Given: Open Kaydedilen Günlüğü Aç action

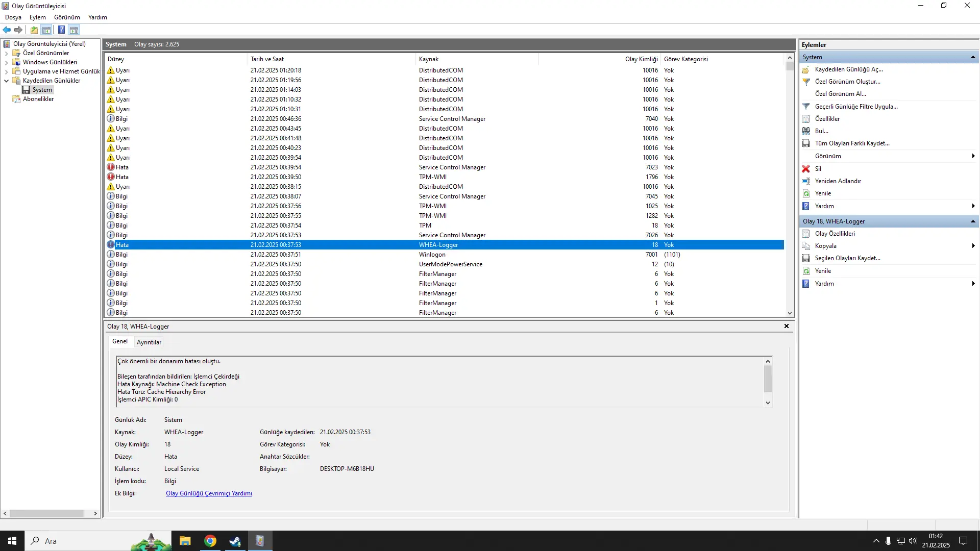Looking at the screenshot, I should [x=848, y=69].
